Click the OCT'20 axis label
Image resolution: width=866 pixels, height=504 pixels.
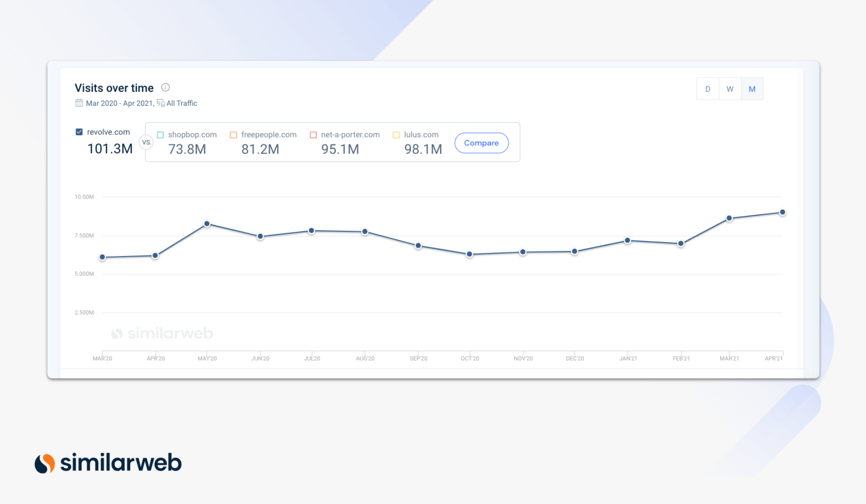click(470, 358)
